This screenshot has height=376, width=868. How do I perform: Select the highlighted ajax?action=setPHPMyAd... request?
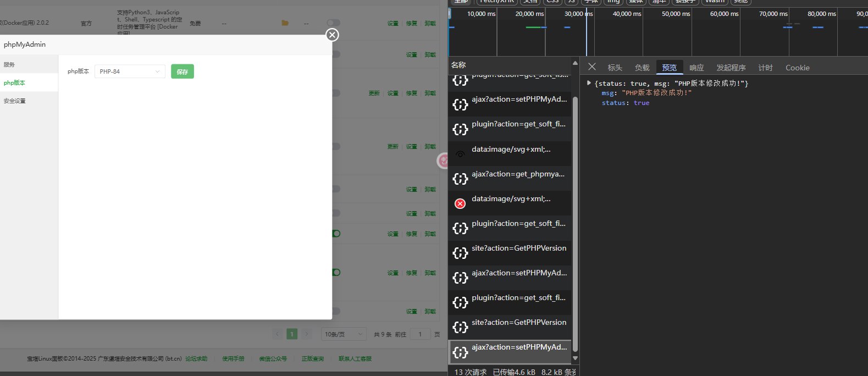(x=510, y=352)
